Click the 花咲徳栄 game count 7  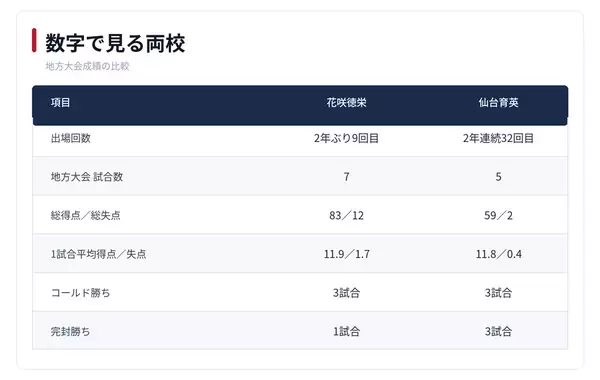346,177
